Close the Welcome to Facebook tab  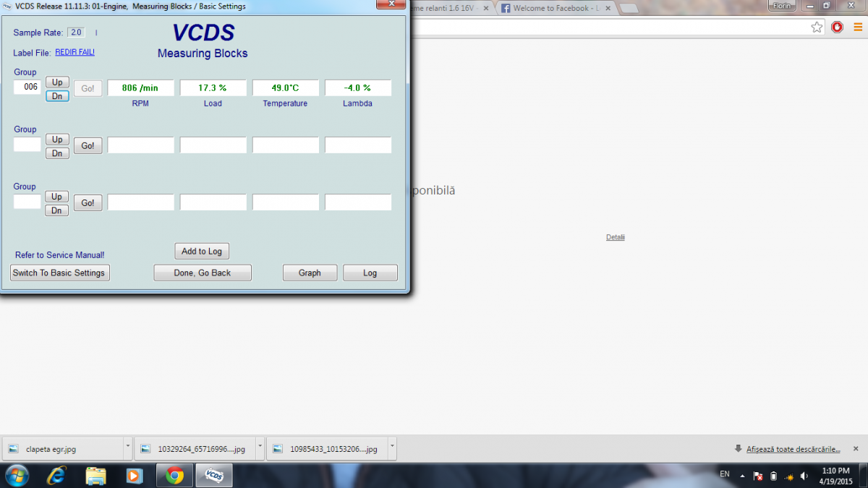click(607, 9)
